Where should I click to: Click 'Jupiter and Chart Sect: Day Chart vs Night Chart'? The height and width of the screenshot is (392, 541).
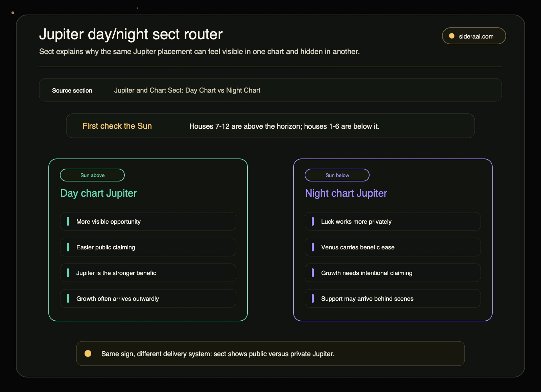pyautogui.click(x=187, y=90)
